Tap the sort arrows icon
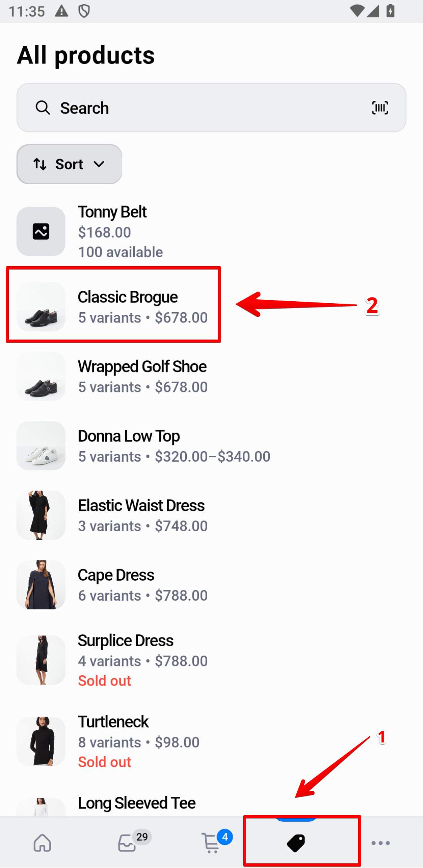The height and width of the screenshot is (868, 423). (x=40, y=164)
